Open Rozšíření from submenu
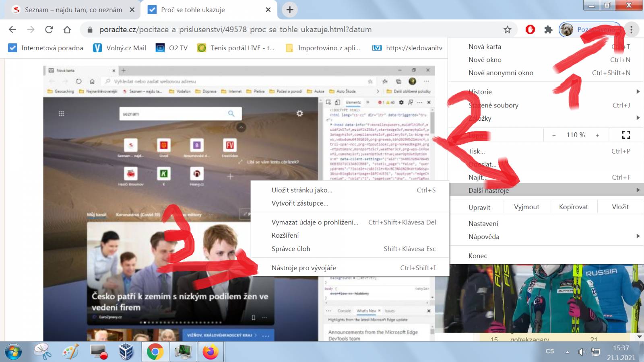This screenshot has width=644, height=362. [x=350, y=235]
